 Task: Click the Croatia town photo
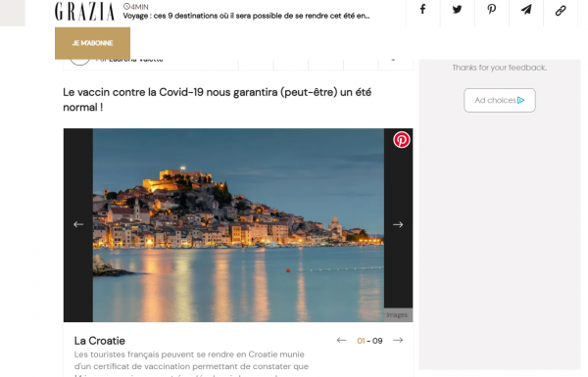click(238, 225)
